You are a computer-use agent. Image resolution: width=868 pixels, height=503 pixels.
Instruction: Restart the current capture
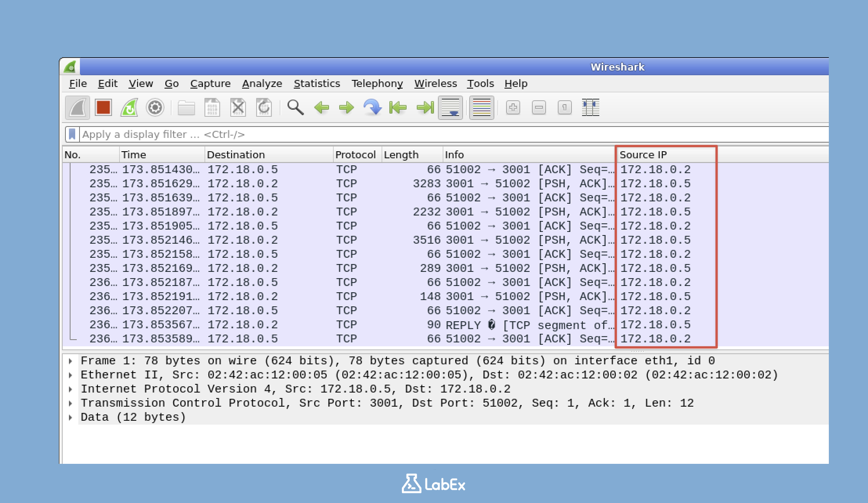pos(129,108)
